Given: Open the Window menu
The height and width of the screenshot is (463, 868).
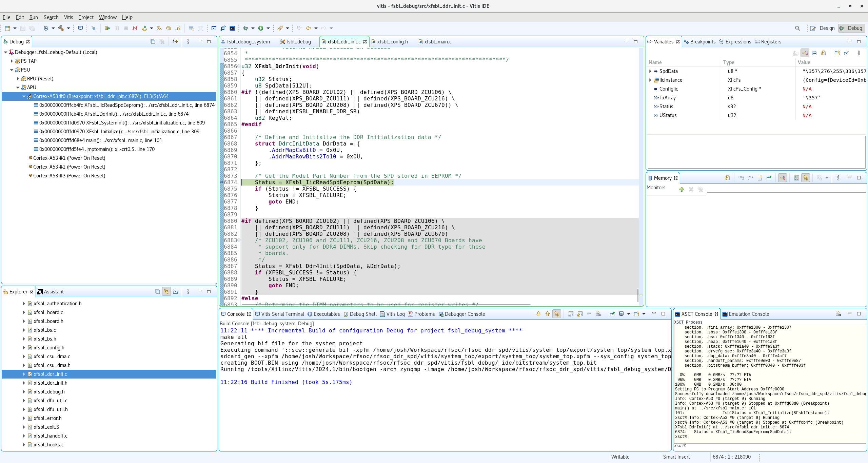Looking at the screenshot, I should pyautogui.click(x=107, y=17).
